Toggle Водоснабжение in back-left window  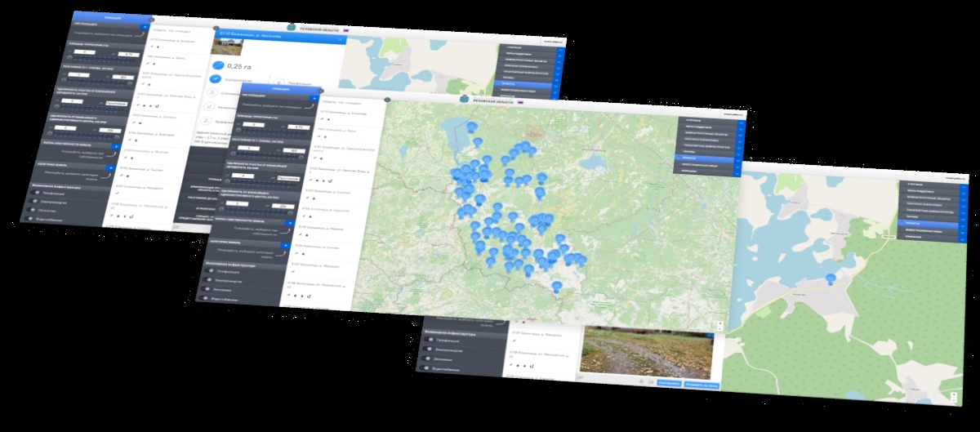pyautogui.click(x=29, y=219)
